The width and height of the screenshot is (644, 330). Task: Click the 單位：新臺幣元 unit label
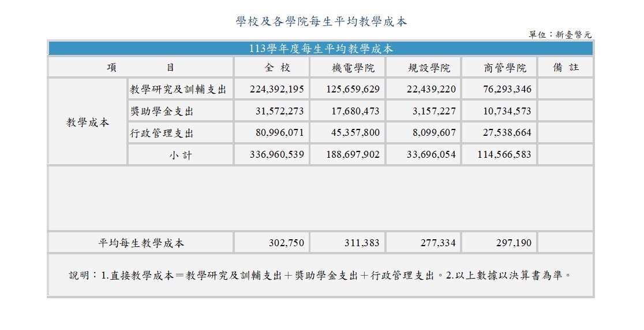(559, 35)
